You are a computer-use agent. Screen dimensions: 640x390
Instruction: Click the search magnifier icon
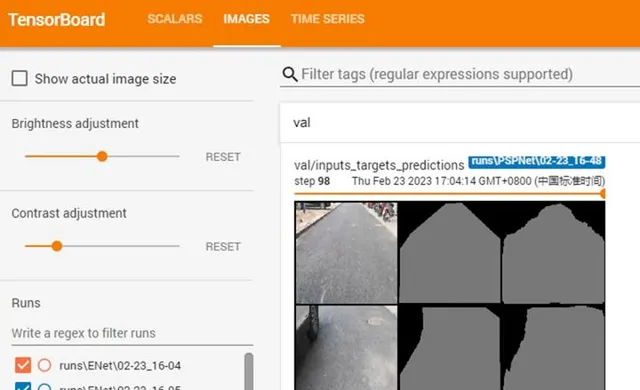pyautogui.click(x=290, y=74)
